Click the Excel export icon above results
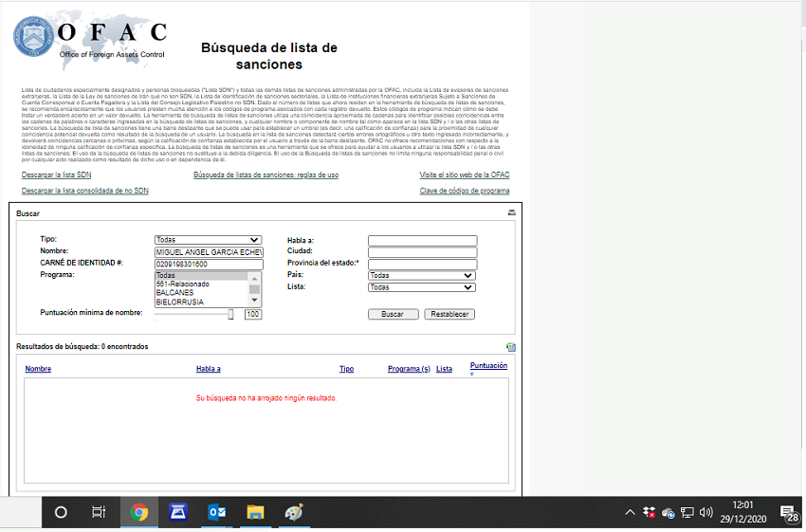Screen dimensions: 806x532 point(511,347)
